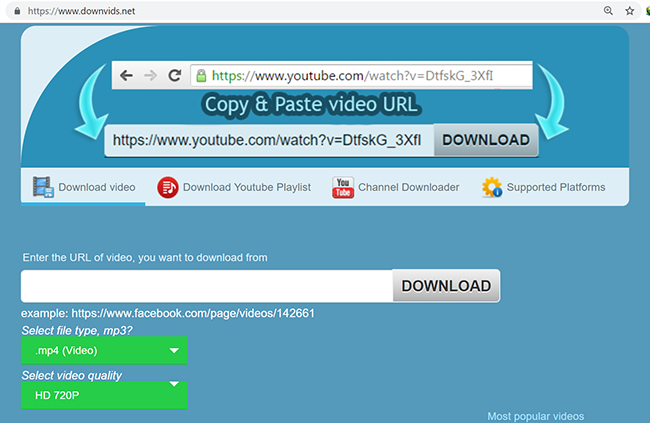Expand the HD 720P video quality dropdown
Image resolution: width=650 pixels, height=423 pixels.
click(104, 395)
